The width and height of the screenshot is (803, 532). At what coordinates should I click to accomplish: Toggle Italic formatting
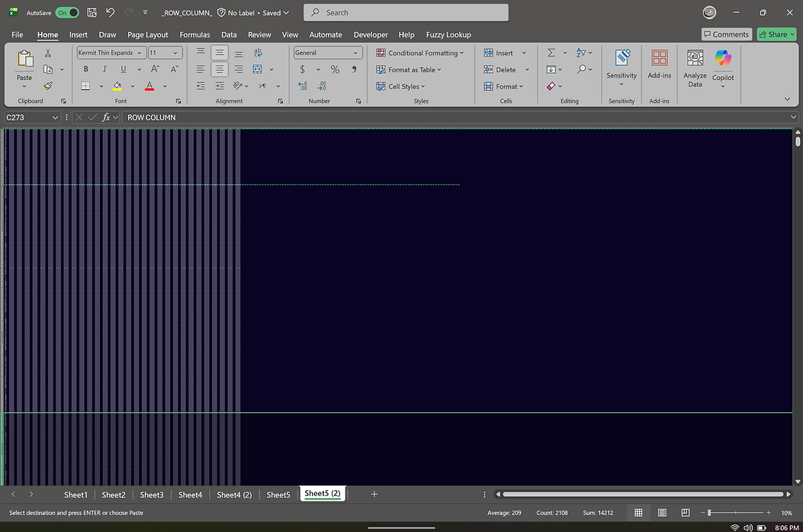(x=104, y=69)
